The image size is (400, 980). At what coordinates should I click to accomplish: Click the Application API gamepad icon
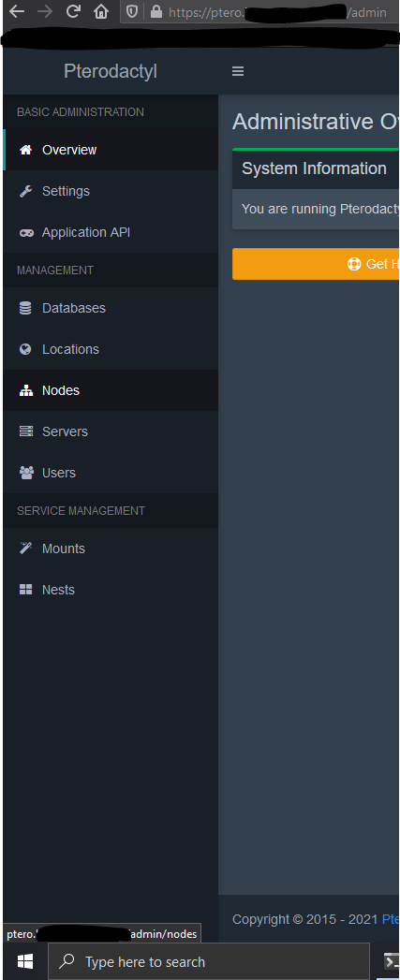pos(25,232)
